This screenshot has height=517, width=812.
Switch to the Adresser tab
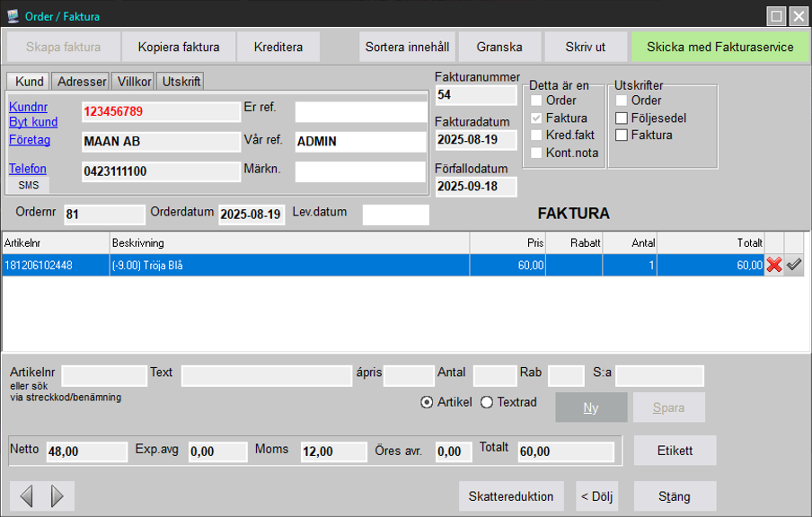[x=80, y=81]
